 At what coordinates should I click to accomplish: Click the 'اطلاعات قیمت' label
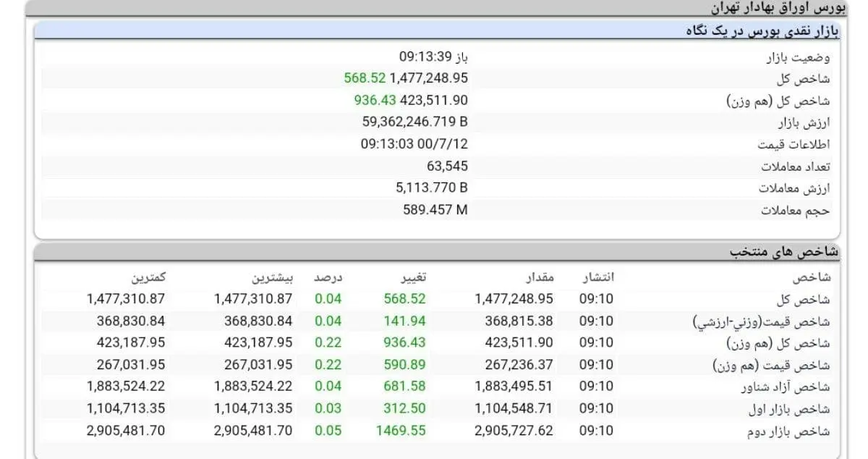(x=793, y=144)
